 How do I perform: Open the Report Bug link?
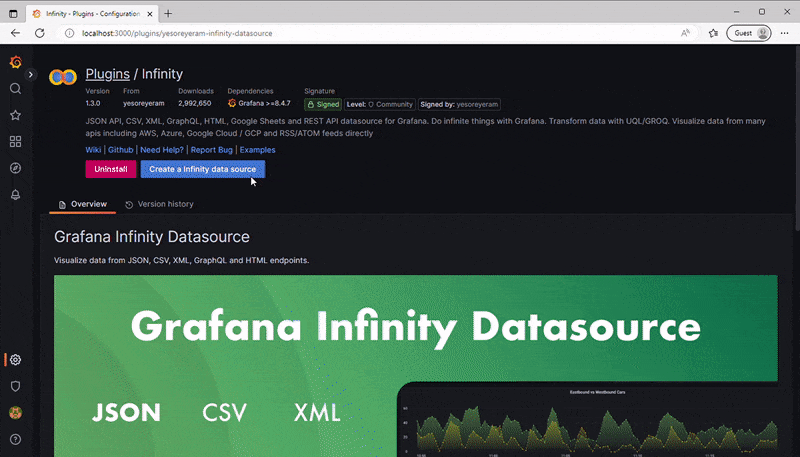pos(212,150)
